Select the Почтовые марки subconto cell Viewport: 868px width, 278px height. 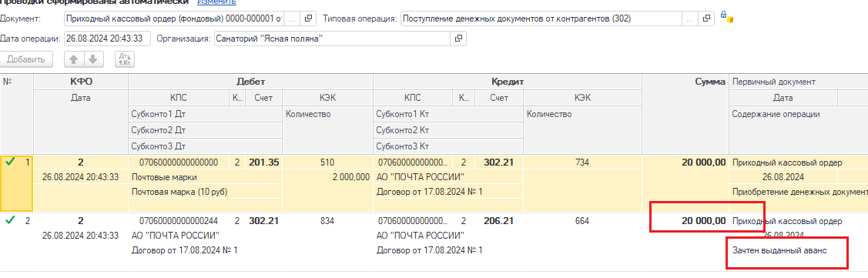[x=206, y=177]
